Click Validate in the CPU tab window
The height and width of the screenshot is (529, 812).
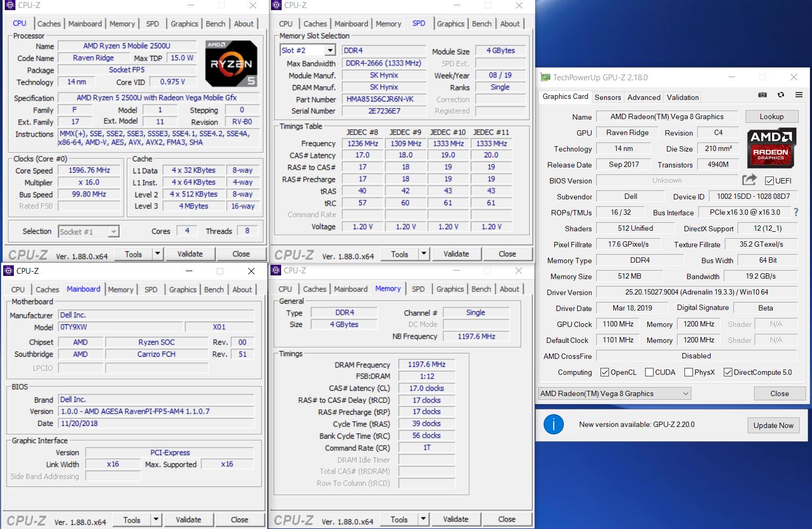click(x=190, y=254)
